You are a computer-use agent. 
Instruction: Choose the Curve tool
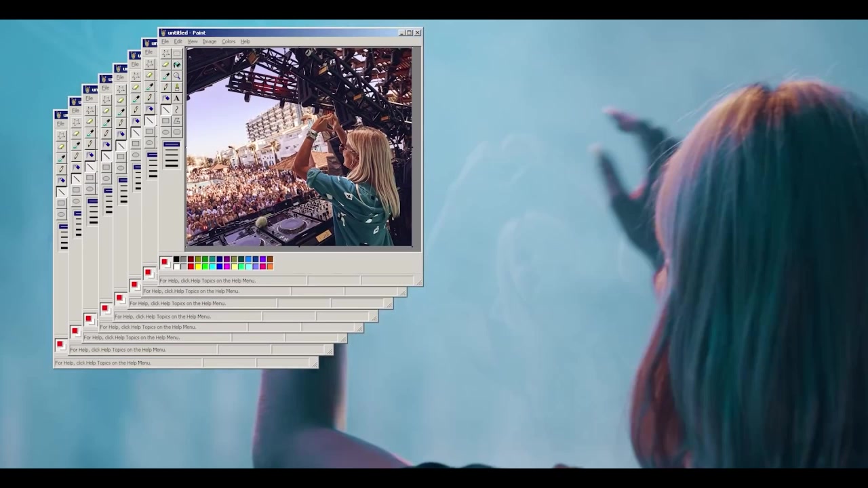177,110
